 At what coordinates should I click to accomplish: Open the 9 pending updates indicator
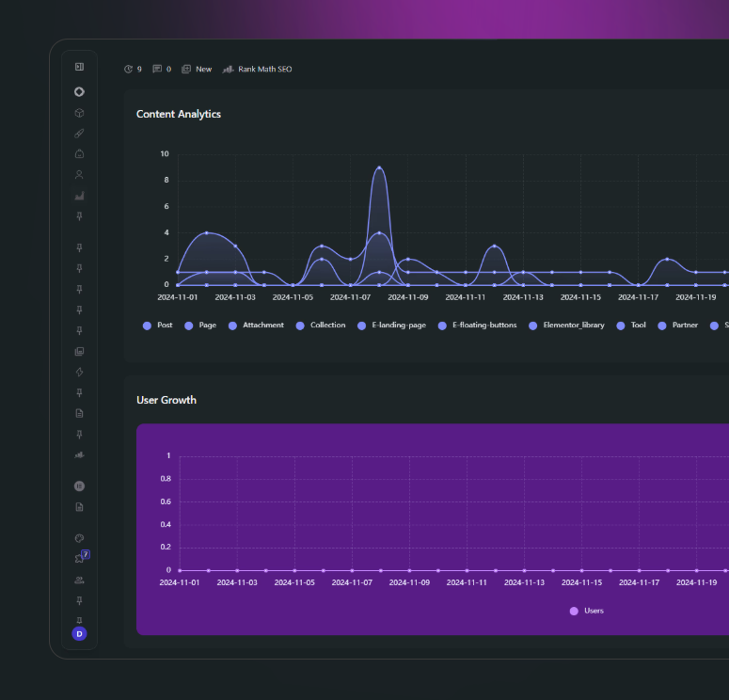pyautogui.click(x=133, y=69)
